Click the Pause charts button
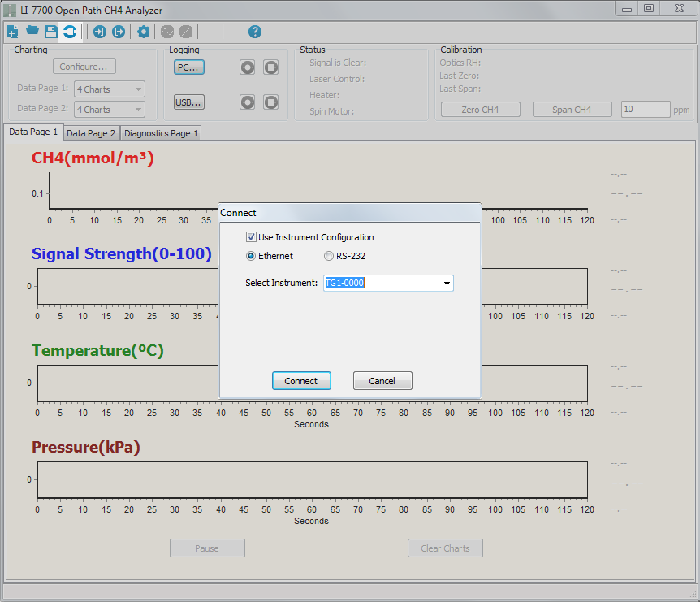The image size is (700, 602). [x=207, y=548]
